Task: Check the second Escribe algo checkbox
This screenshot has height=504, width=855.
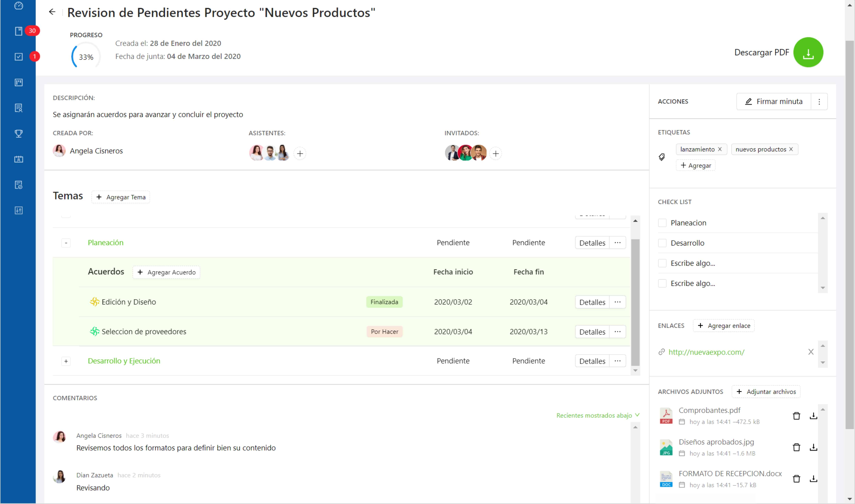Action: point(662,283)
